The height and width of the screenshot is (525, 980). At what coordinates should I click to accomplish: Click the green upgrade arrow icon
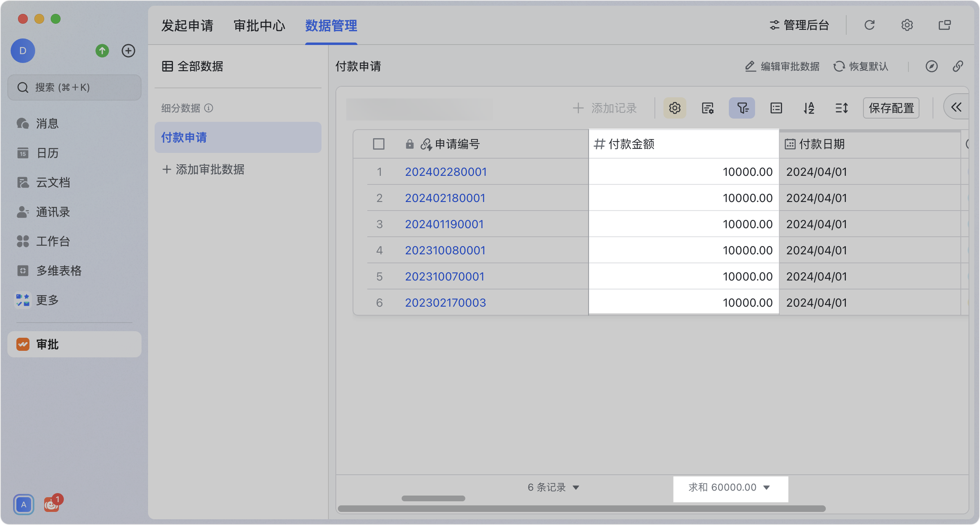[102, 51]
